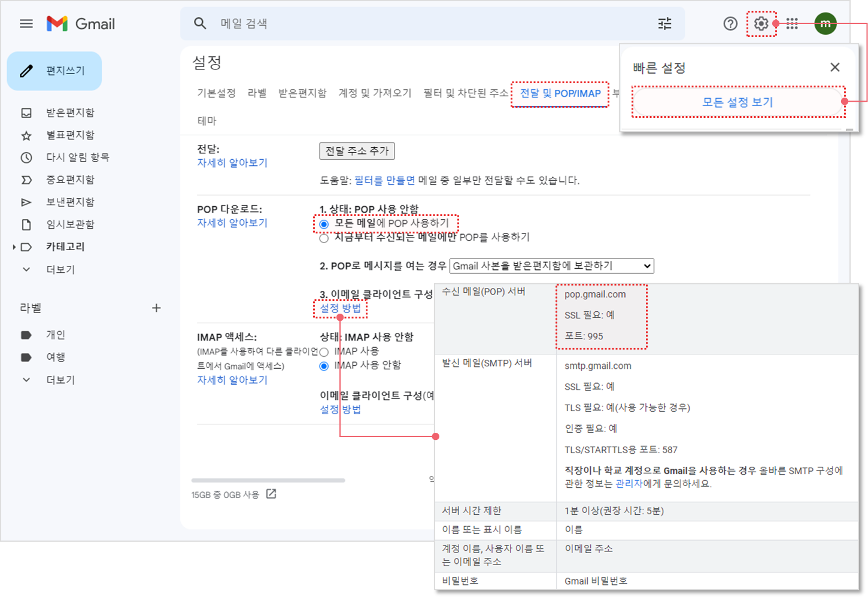The height and width of the screenshot is (598, 868).
Task: Switch to 전달 및 POP/IMAP tab
Action: click(560, 93)
